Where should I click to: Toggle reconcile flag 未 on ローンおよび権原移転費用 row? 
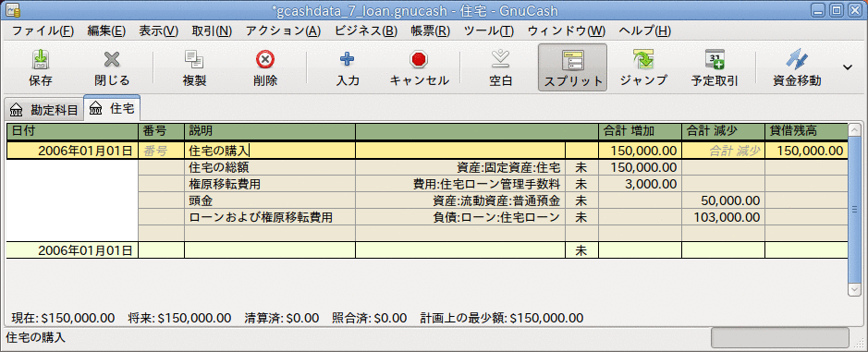[581, 217]
